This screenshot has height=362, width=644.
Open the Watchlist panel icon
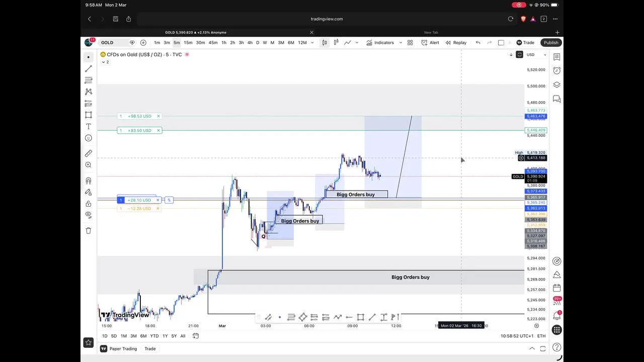point(556,57)
